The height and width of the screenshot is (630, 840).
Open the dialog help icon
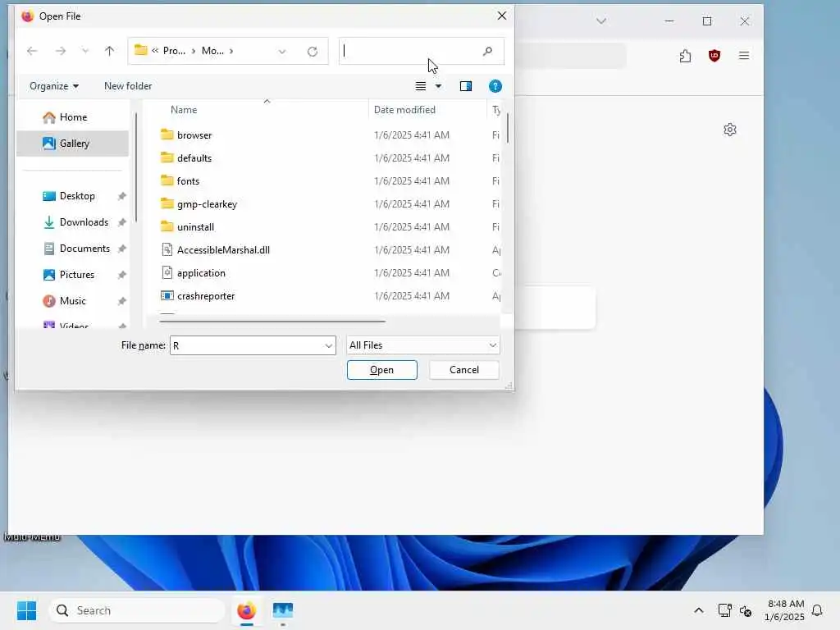495,86
